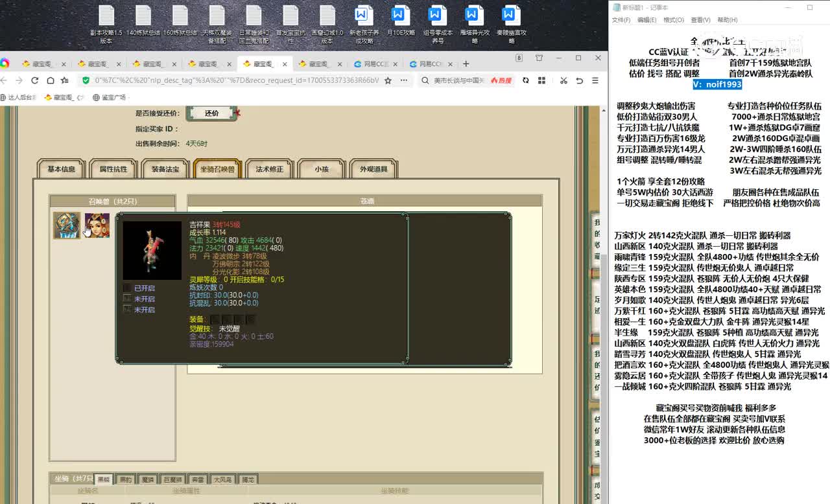This screenshot has width=830, height=504.
Task: Switch to 属性抗性 tab
Action: tap(113, 169)
